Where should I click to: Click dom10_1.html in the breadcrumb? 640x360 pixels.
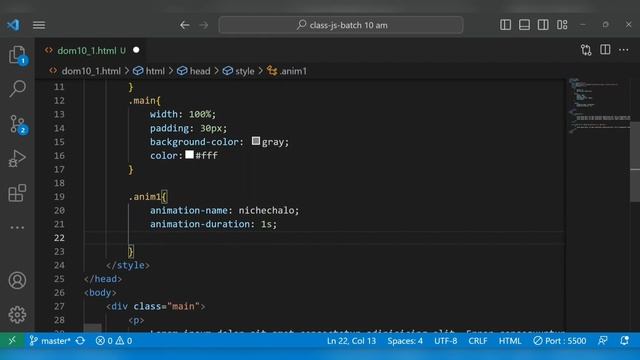click(91, 71)
